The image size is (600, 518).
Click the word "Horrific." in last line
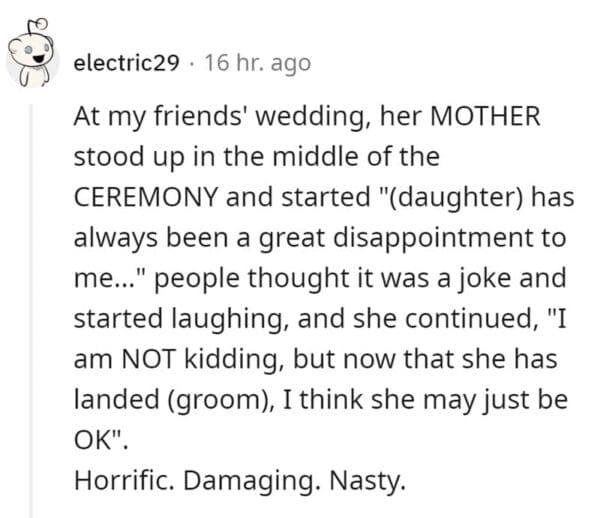pyautogui.click(x=118, y=484)
